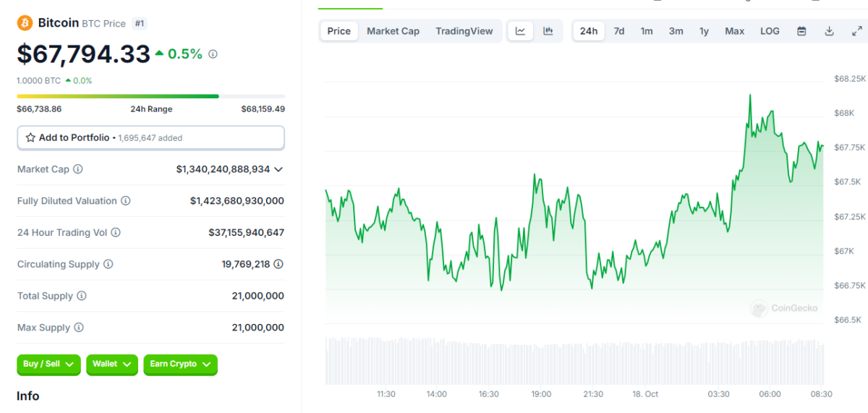Image resolution: width=868 pixels, height=413 pixels.
Task: Select the 7d time range
Action: 619,31
